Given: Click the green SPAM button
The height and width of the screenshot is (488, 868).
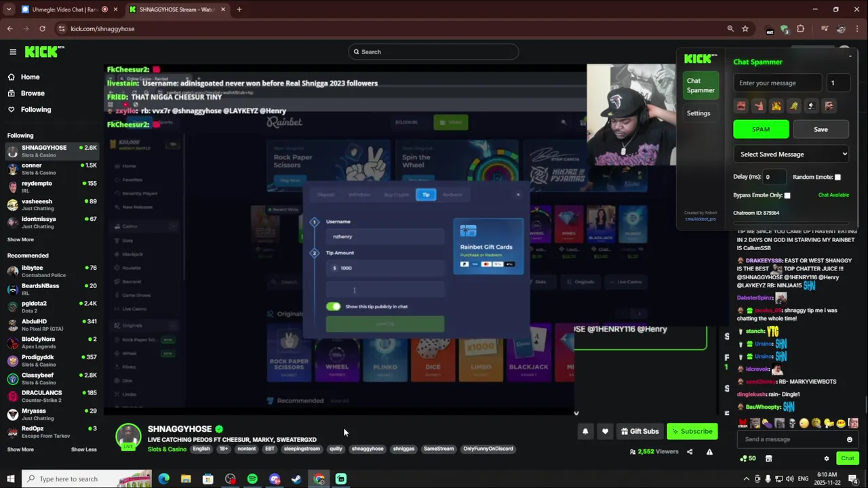Looking at the screenshot, I should (761, 129).
